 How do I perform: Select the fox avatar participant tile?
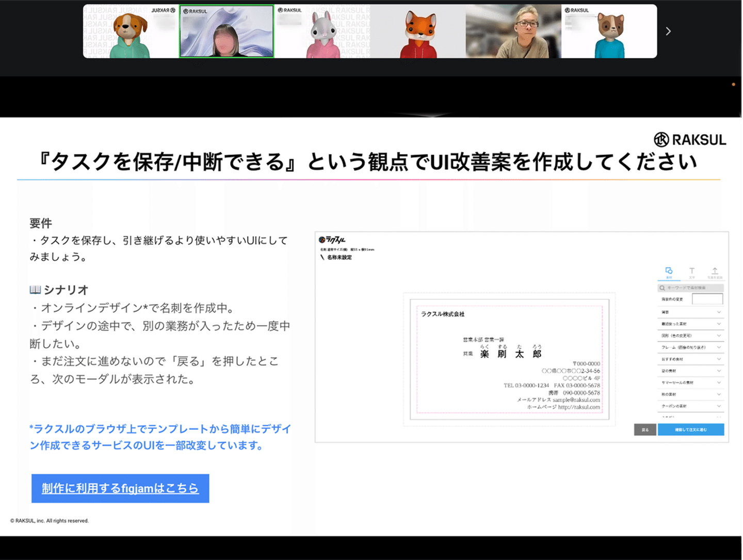point(418,31)
